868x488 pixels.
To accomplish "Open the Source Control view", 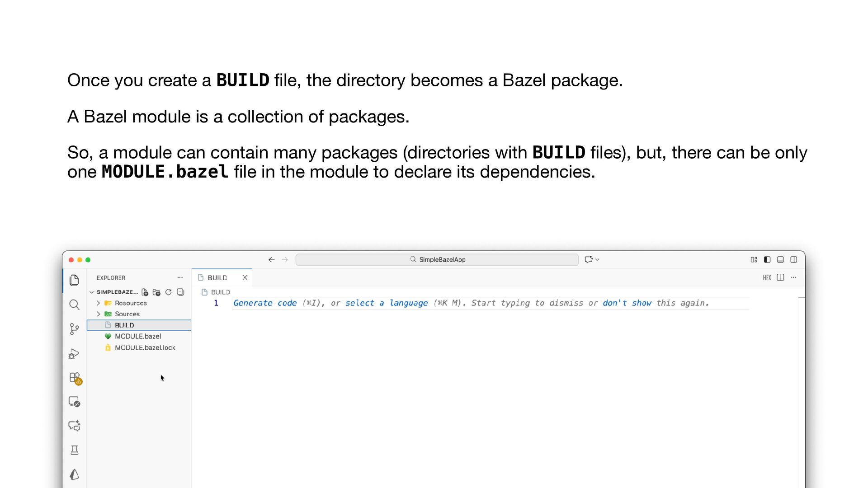I will 75,329.
